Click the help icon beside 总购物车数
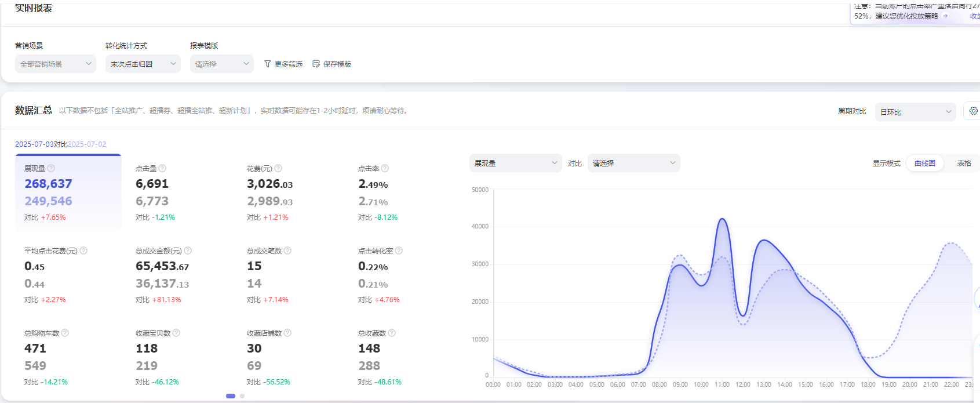This screenshot has width=980, height=403. (x=65, y=333)
